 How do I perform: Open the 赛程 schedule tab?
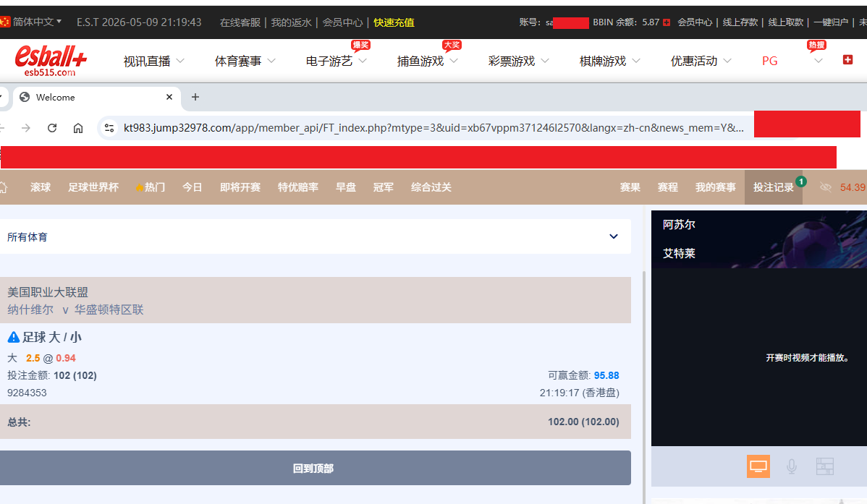point(667,187)
